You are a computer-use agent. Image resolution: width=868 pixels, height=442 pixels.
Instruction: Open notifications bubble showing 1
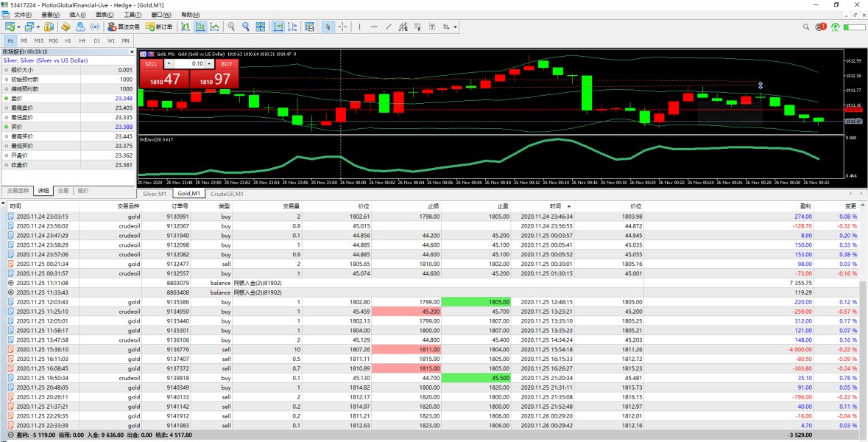[821, 27]
